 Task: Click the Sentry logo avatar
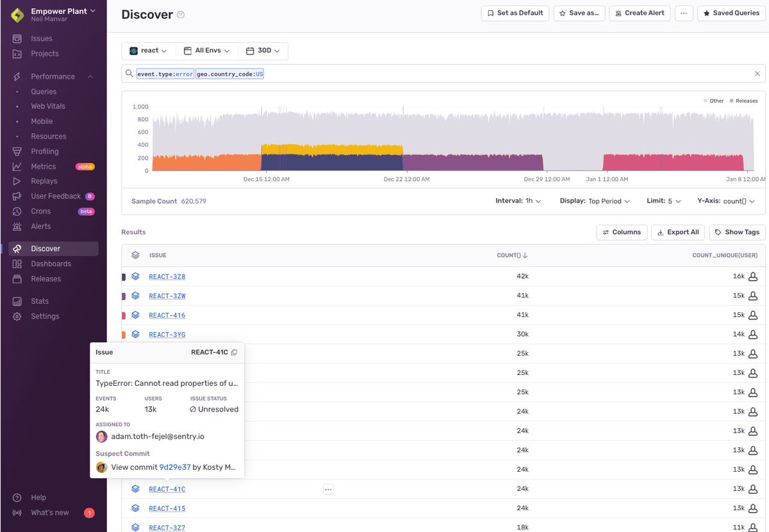tap(17, 15)
